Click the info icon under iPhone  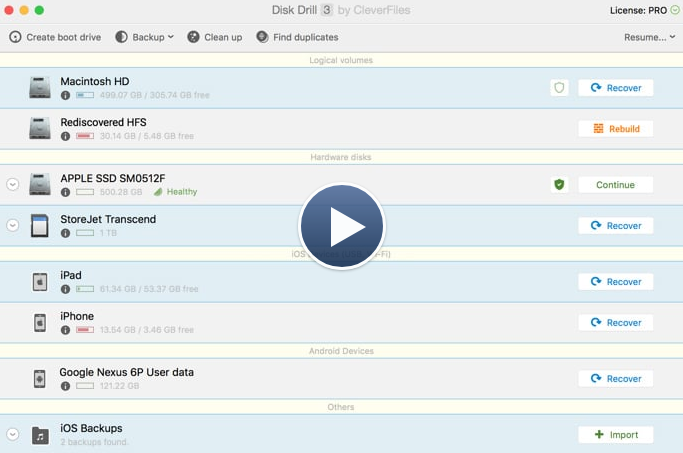pos(66,329)
